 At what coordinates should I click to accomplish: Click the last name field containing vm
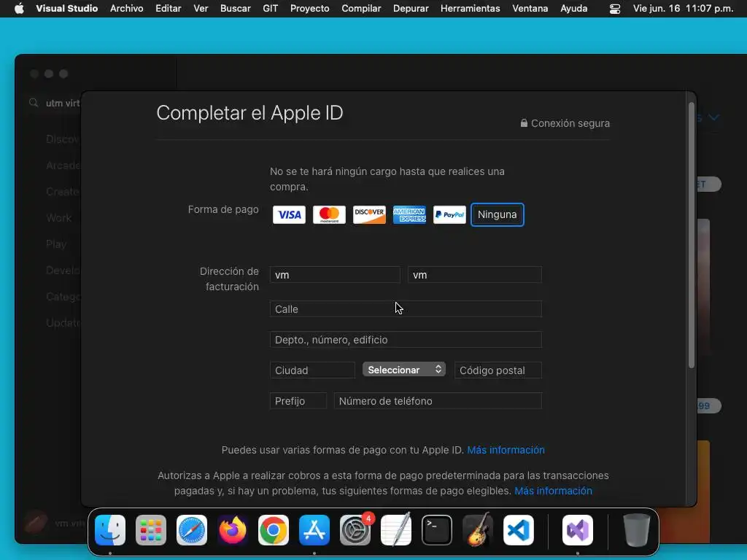[474, 275]
